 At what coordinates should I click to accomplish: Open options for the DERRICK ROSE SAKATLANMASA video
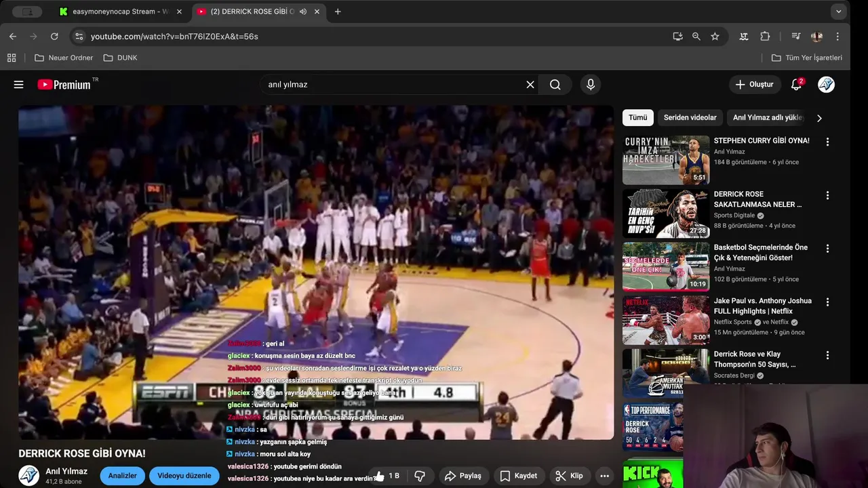827,195
